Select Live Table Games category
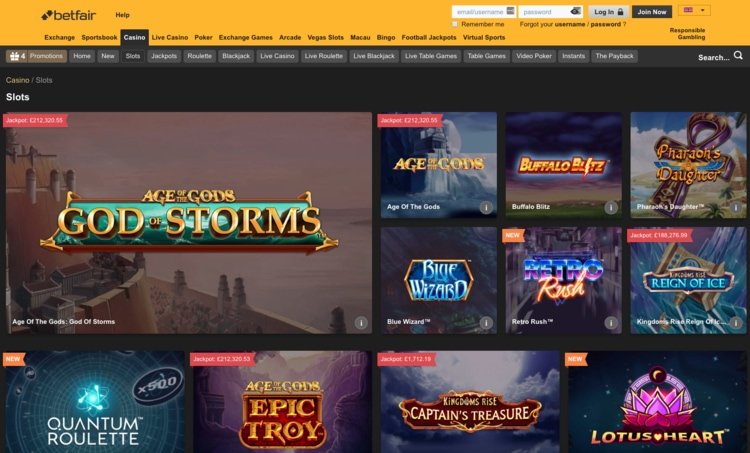The height and width of the screenshot is (453, 750). click(x=431, y=56)
